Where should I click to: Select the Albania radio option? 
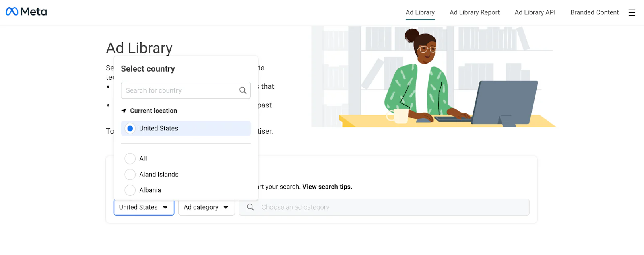point(130,190)
